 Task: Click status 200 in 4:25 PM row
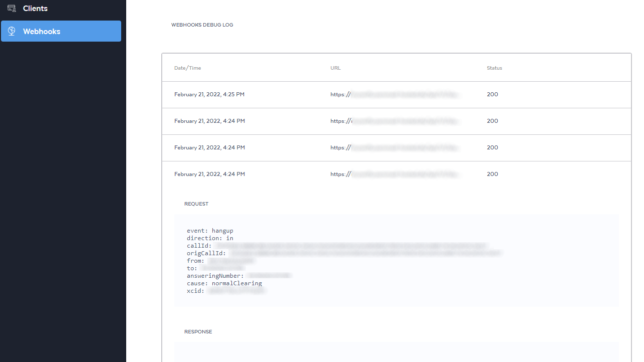pyautogui.click(x=492, y=94)
